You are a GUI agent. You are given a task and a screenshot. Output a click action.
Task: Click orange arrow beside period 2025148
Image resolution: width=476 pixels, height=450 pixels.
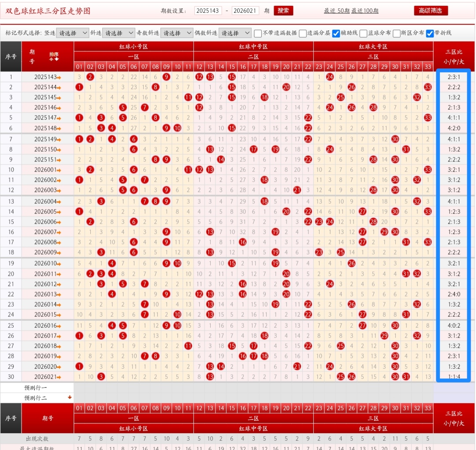click(x=59, y=129)
